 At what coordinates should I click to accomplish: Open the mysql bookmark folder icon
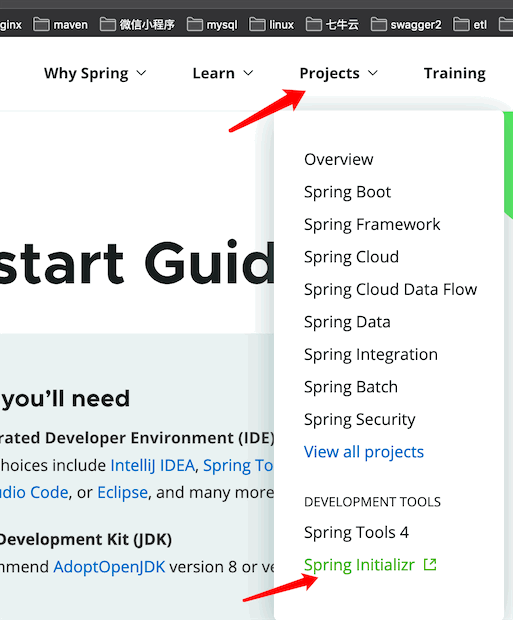coord(195,25)
